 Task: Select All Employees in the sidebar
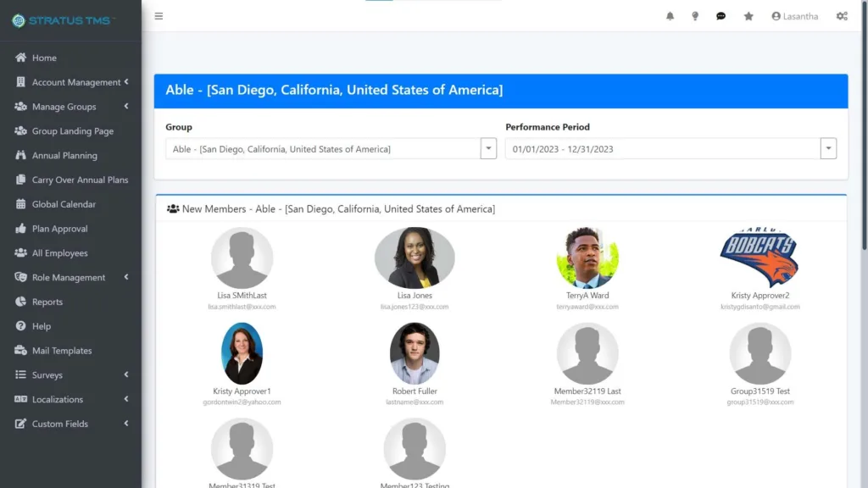[x=59, y=252]
